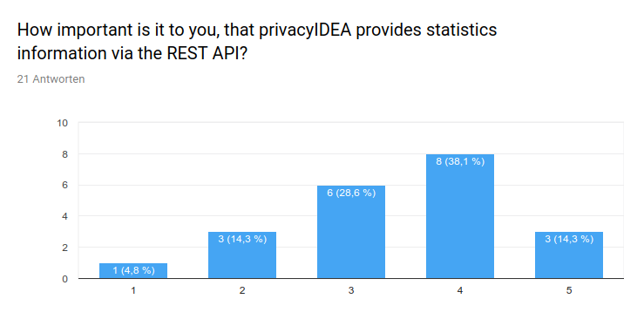Click the bar for rating 2
The width and height of the screenshot is (644, 326).
[242, 255]
